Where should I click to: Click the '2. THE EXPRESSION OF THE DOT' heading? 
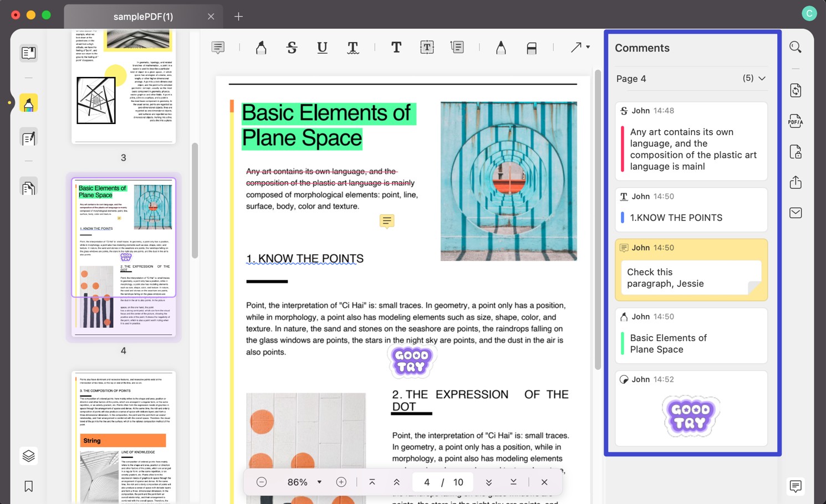480,400
